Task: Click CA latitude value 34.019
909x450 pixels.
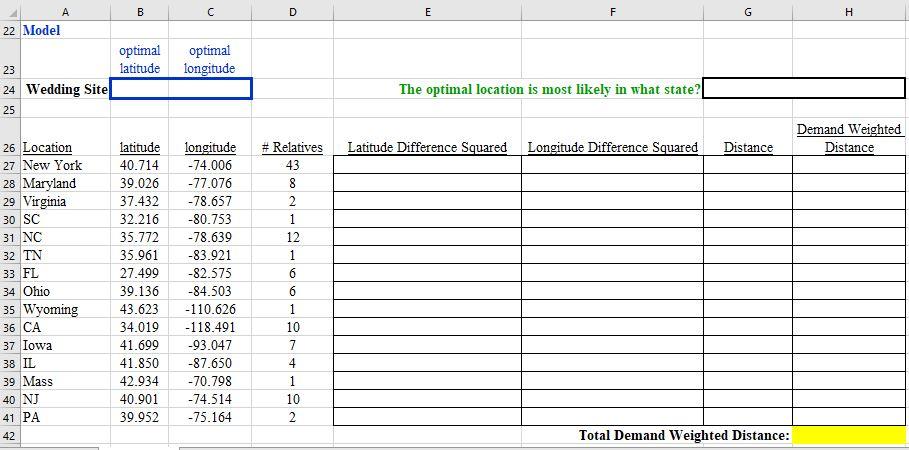Action: [140, 327]
